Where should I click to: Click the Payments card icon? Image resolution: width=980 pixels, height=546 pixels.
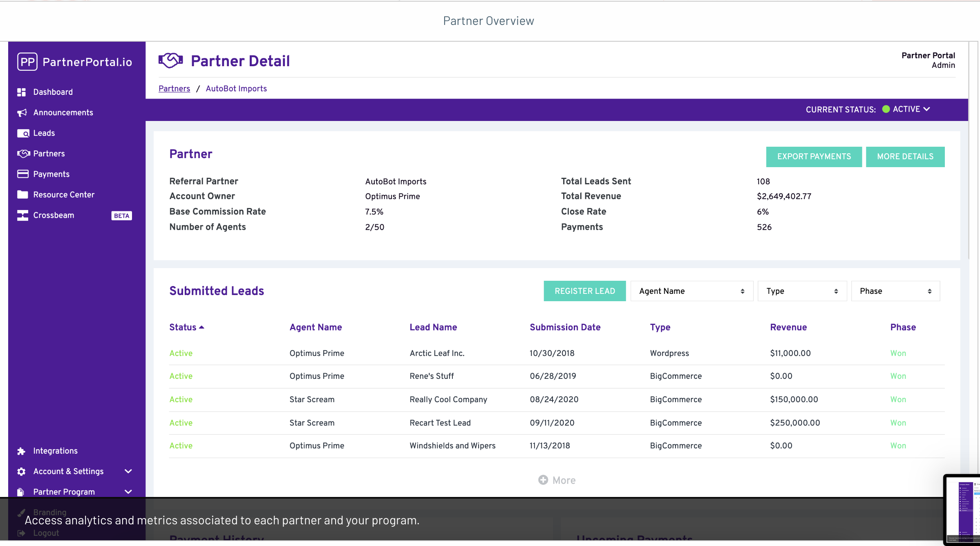click(22, 174)
